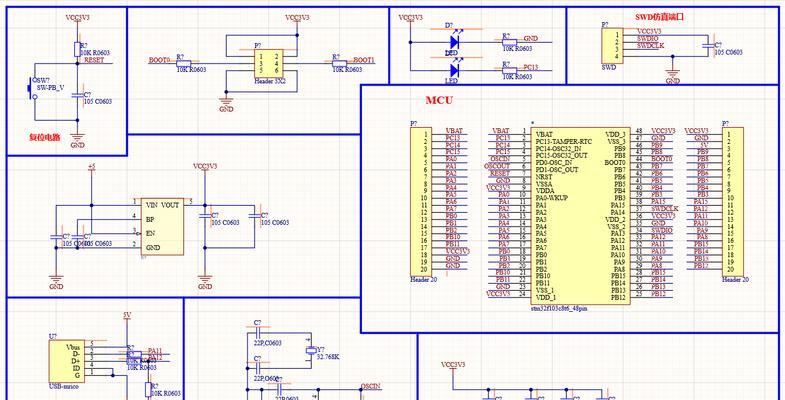Click MCU pin name PB12 inside chip

618,297
